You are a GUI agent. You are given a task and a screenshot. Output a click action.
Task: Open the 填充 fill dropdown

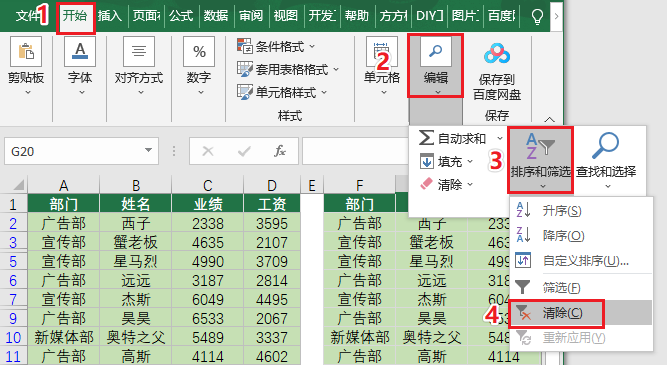tap(446, 162)
